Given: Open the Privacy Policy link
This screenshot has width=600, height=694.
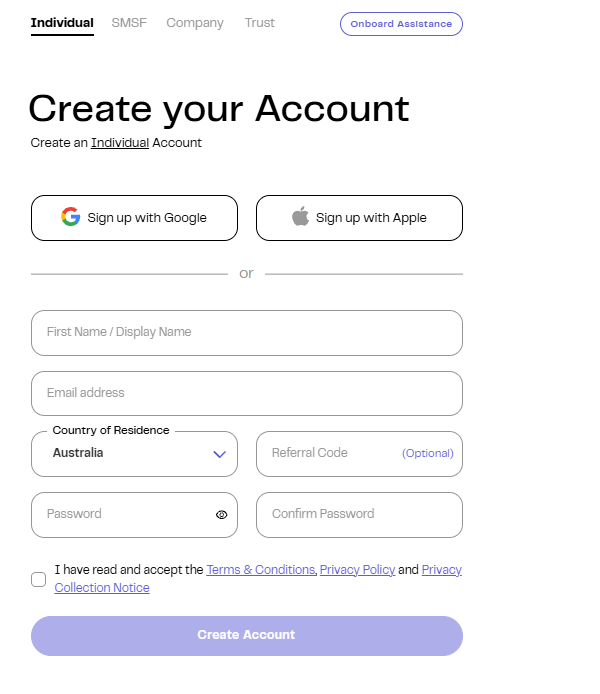Looking at the screenshot, I should click(x=357, y=570).
